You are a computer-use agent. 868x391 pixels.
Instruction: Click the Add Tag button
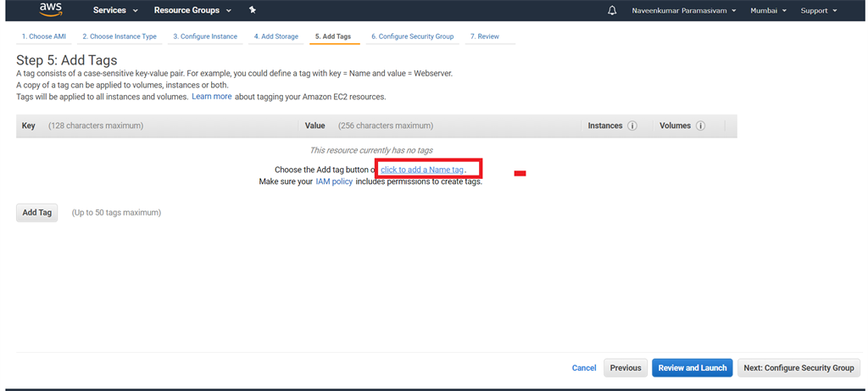(x=37, y=213)
